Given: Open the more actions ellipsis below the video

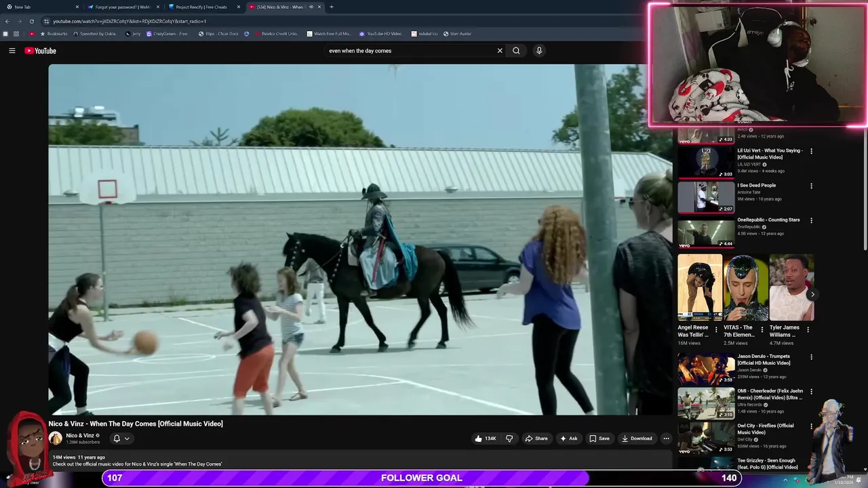Looking at the screenshot, I should [x=666, y=439].
